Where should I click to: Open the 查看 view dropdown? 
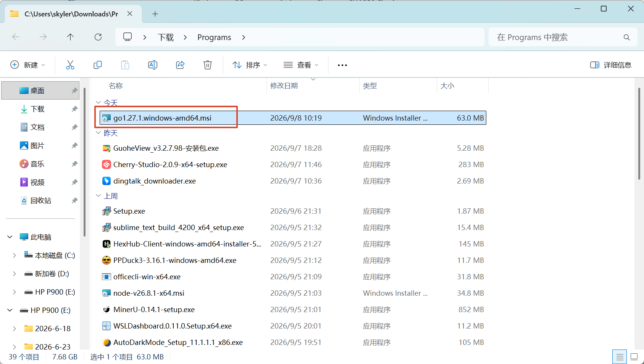(x=301, y=65)
